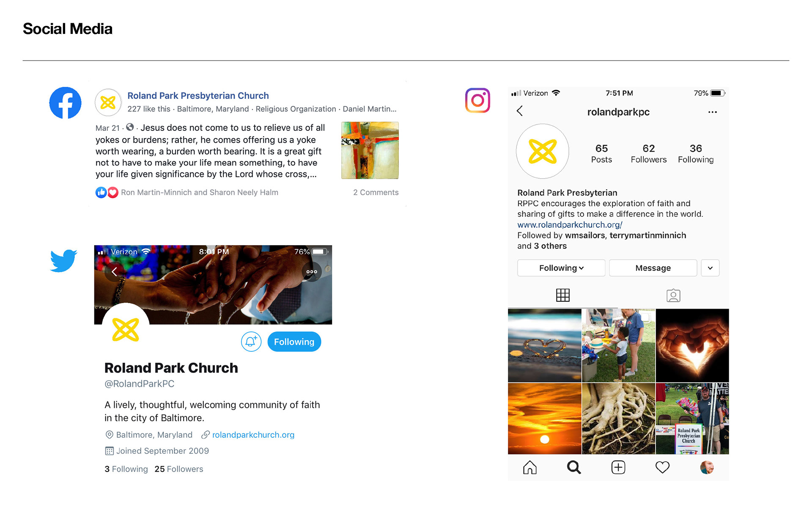Open www.rolandparkchurch.org link in Instagram bio

click(x=570, y=225)
